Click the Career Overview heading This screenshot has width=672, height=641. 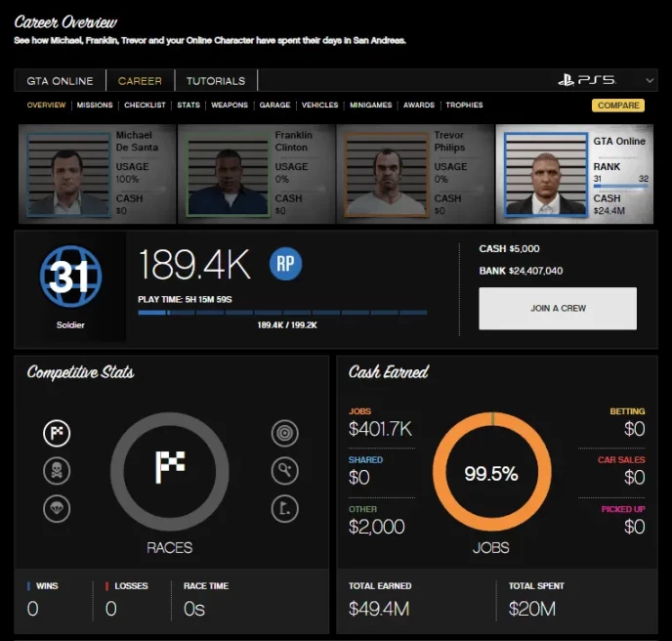[65, 22]
